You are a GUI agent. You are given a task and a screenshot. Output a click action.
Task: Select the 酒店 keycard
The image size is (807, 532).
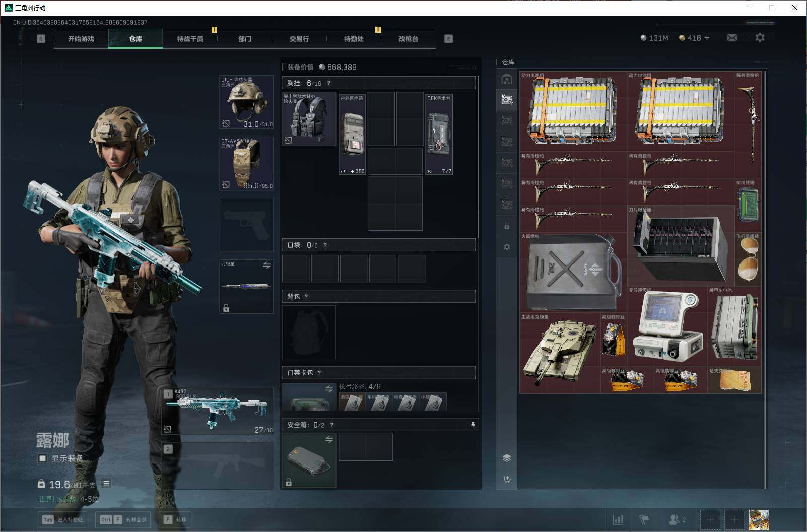pos(351,402)
